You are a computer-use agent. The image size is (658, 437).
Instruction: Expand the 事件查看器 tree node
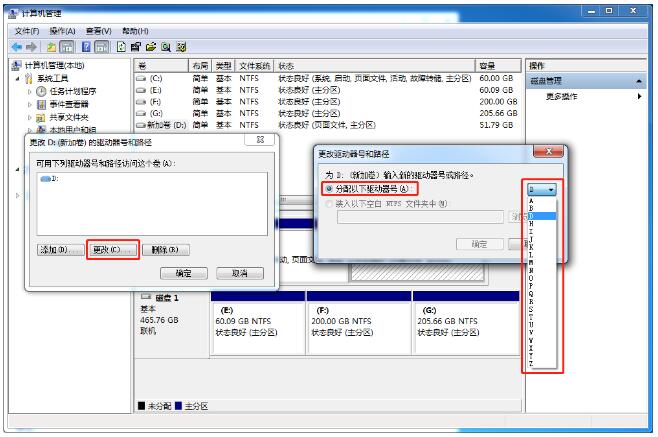click(x=29, y=104)
